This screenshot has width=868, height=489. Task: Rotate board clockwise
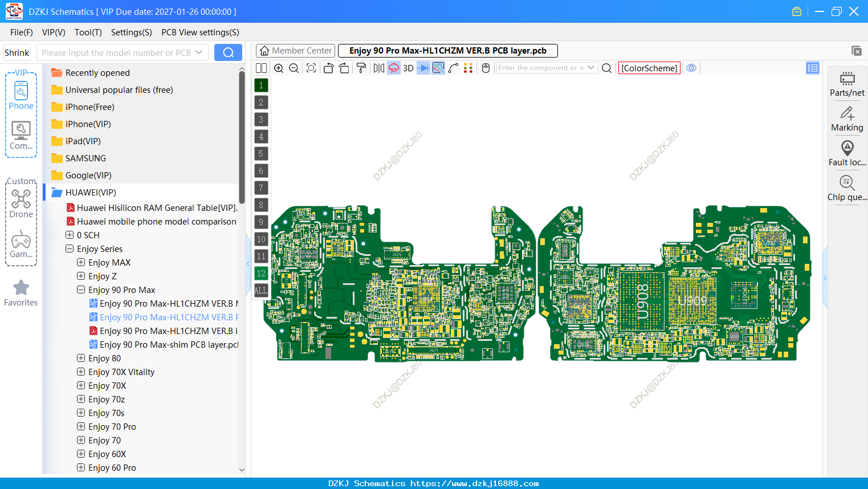pyautogui.click(x=344, y=68)
